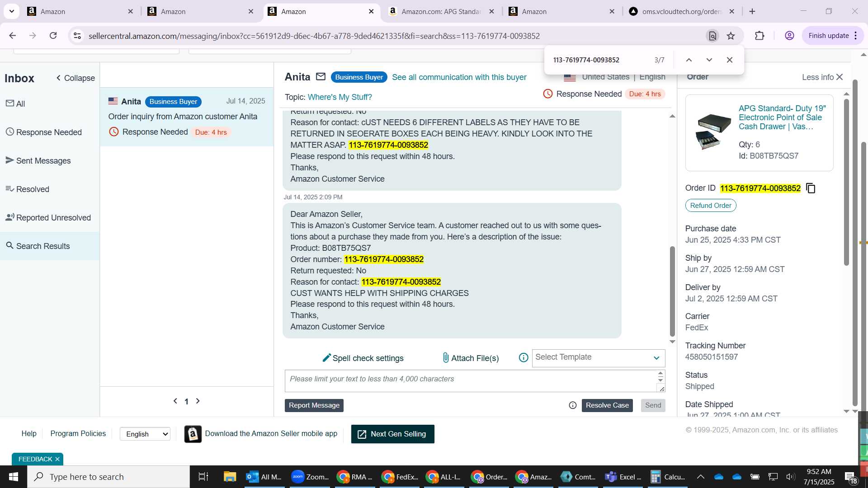Open File Explorer from taskbar
Screen dimensions: 868x488
(230, 477)
